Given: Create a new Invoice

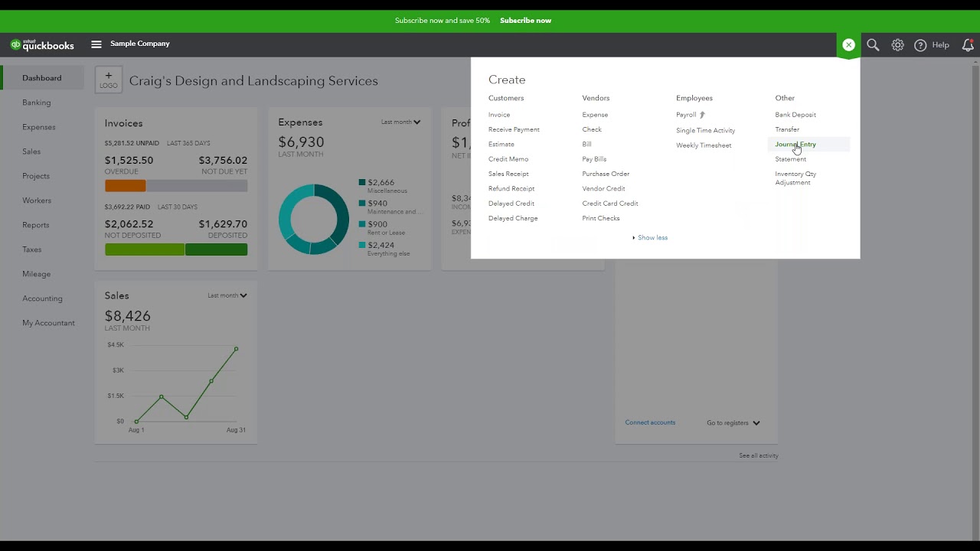Looking at the screenshot, I should point(499,115).
